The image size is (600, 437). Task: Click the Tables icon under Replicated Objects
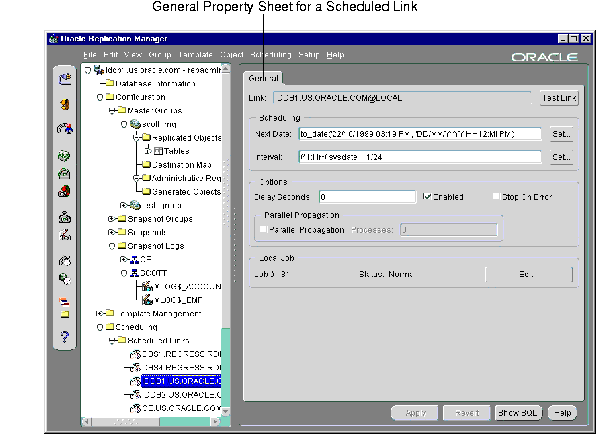pyautogui.click(x=157, y=151)
